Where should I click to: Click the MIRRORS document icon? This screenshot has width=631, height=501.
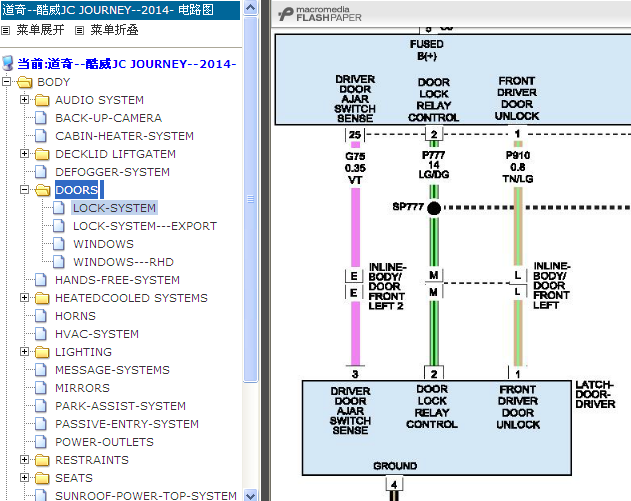(41, 388)
